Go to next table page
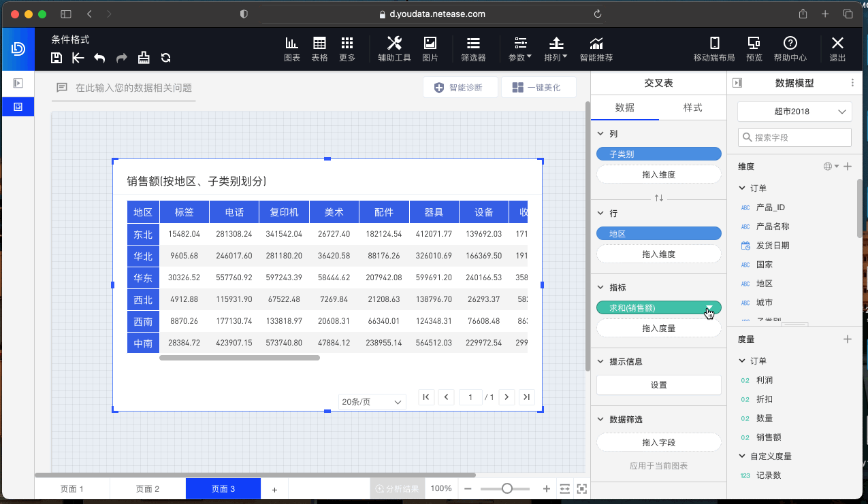The image size is (868, 504). pyautogui.click(x=506, y=397)
